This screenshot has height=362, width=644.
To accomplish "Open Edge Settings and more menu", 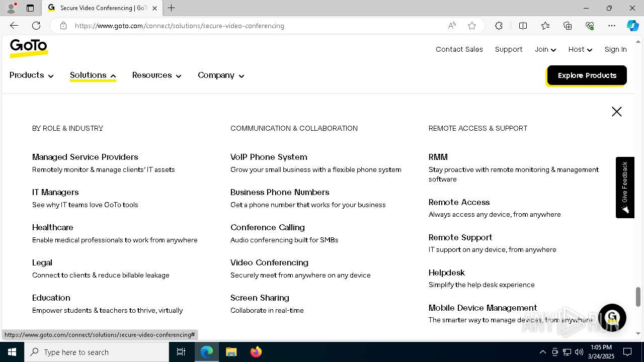I will tap(612, 26).
